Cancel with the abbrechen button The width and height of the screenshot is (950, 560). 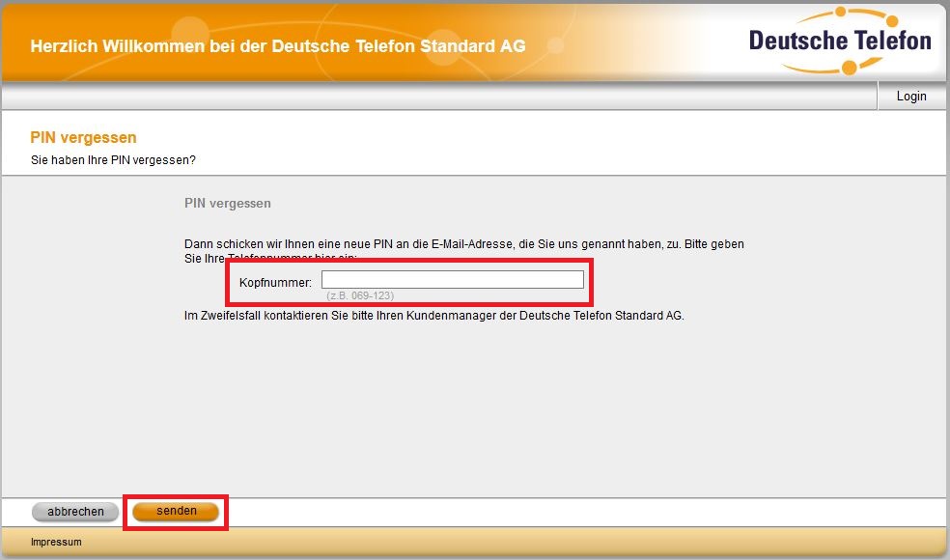pyautogui.click(x=75, y=512)
